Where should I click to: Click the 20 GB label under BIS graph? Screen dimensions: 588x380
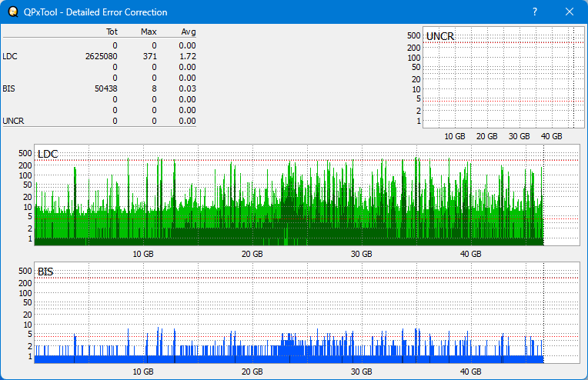point(252,372)
